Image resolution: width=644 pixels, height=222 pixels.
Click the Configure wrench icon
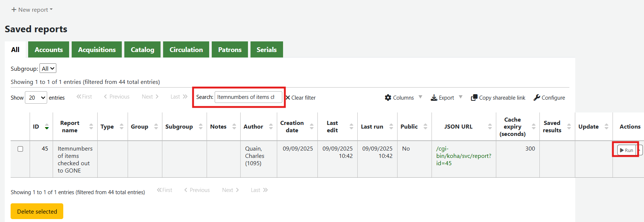537,97
